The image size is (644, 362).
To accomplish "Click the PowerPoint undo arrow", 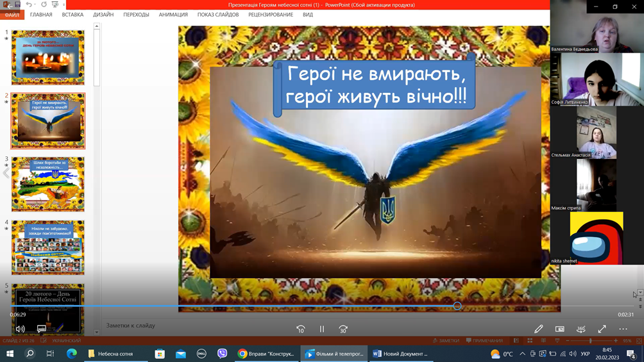I will (x=28, y=4).
